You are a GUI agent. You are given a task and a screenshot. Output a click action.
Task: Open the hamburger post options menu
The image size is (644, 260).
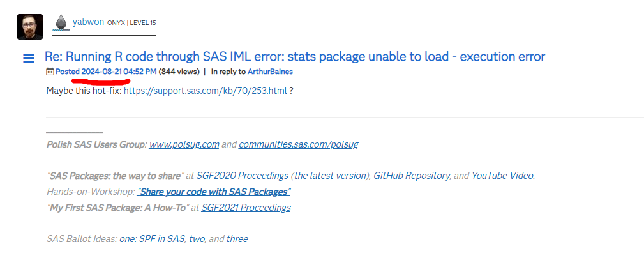tap(29, 59)
